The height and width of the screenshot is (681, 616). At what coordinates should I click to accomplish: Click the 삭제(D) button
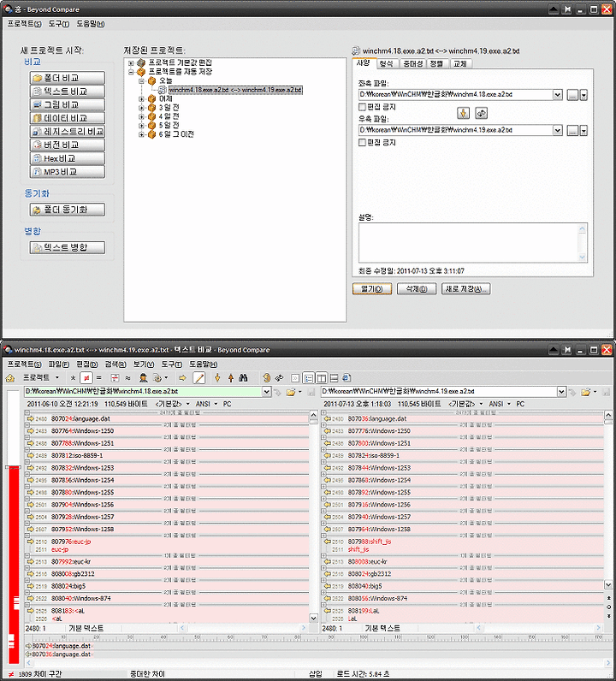tap(417, 289)
